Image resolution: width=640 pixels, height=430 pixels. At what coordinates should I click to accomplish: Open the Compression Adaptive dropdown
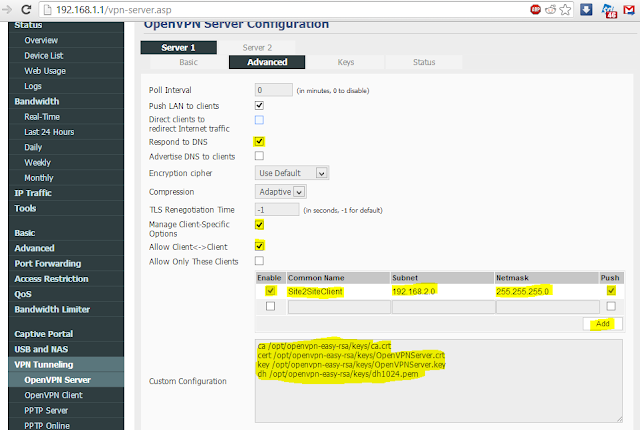point(281,192)
